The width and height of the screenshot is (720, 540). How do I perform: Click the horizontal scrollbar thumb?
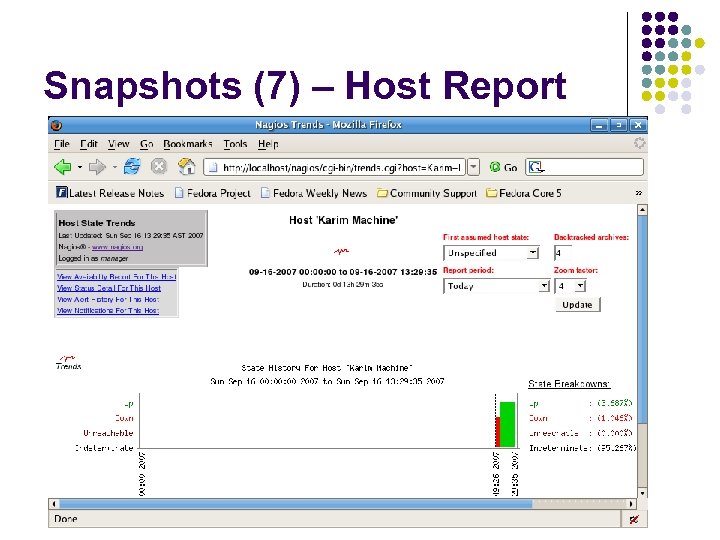click(296, 504)
